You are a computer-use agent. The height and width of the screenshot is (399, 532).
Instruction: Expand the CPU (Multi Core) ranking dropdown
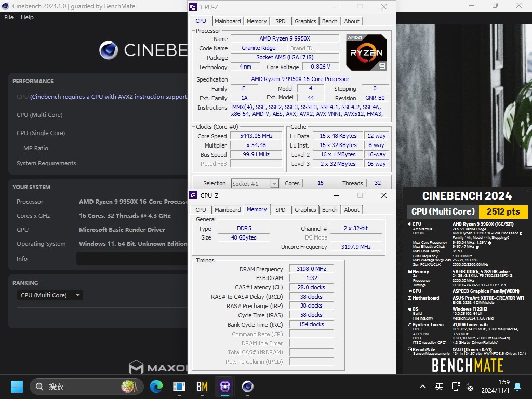pos(50,295)
